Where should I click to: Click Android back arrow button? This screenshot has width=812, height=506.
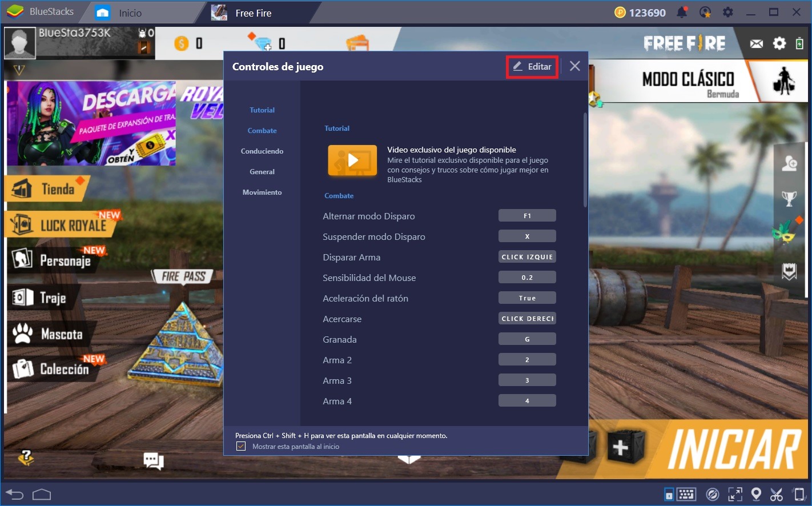(x=14, y=494)
